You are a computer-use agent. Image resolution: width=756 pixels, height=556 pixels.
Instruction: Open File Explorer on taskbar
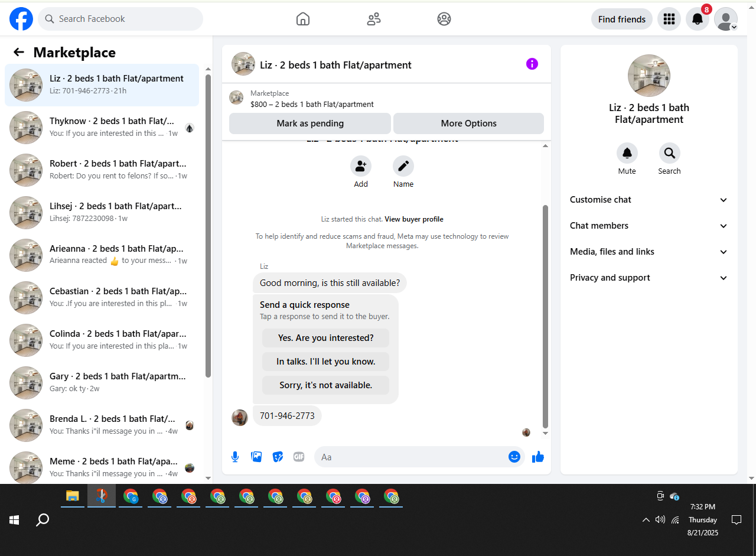[73, 496]
